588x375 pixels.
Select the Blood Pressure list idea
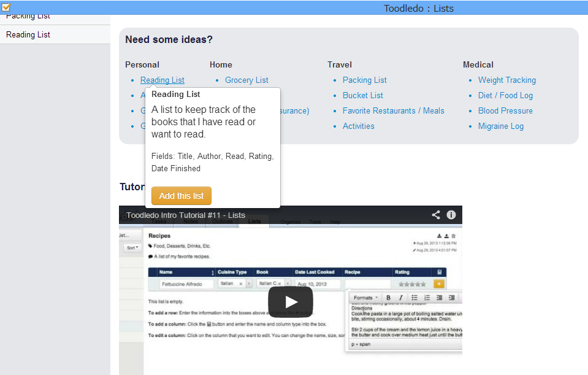tap(505, 110)
